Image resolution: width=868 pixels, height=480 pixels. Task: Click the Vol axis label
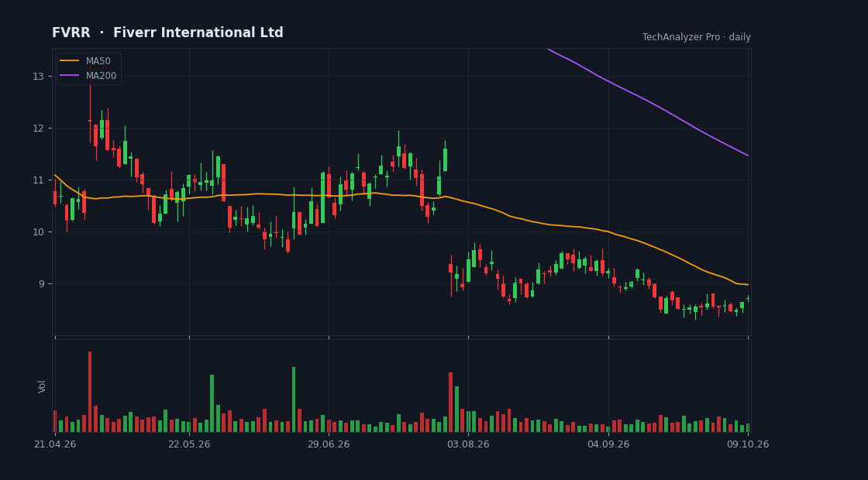point(42,386)
